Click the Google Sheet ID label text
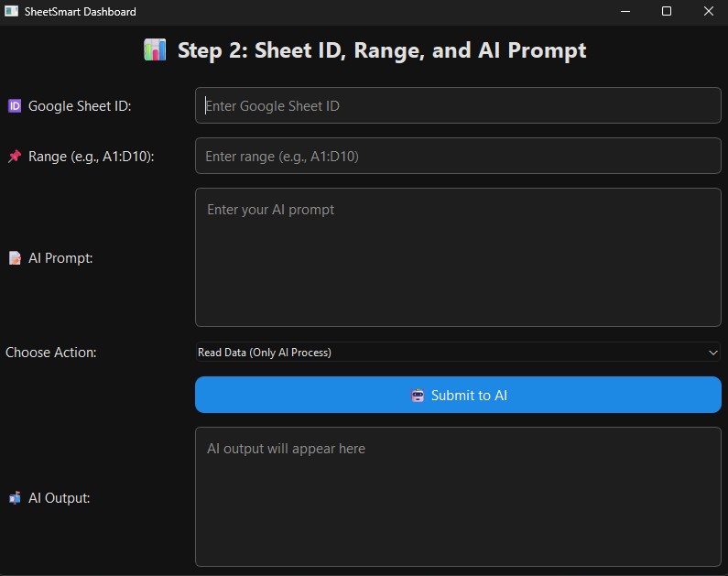This screenshot has height=576, width=728. 80,106
